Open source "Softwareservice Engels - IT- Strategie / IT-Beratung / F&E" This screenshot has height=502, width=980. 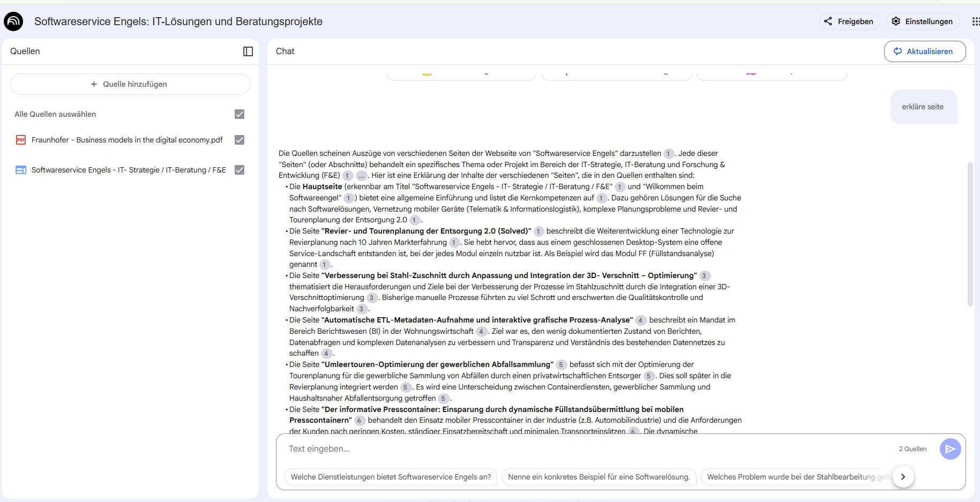[129, 170]
